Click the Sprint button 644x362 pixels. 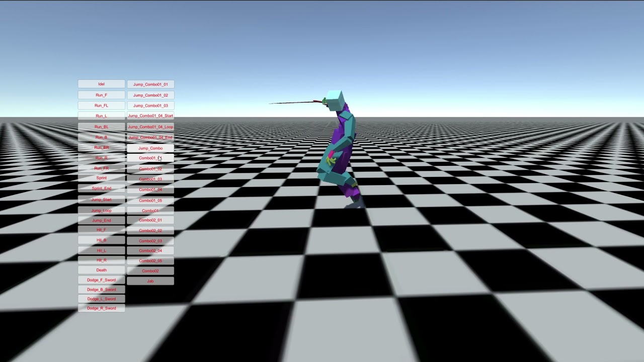tap(101, 178)
